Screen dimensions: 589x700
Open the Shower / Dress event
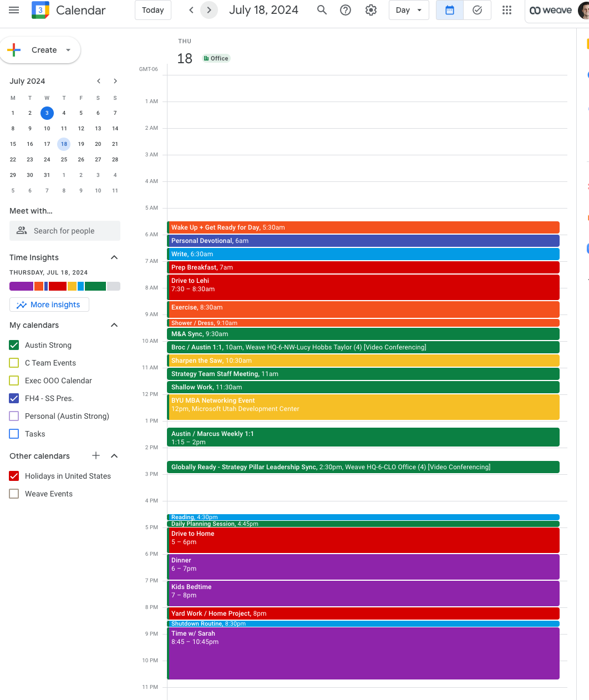[x=363, y=323]
